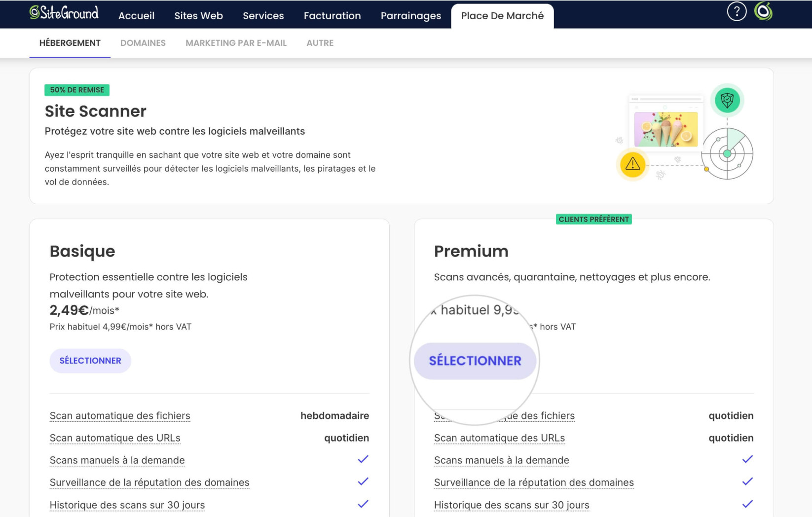
Task: Open Facturation menu
Action: pyautogui.click(x=332, y=16)
